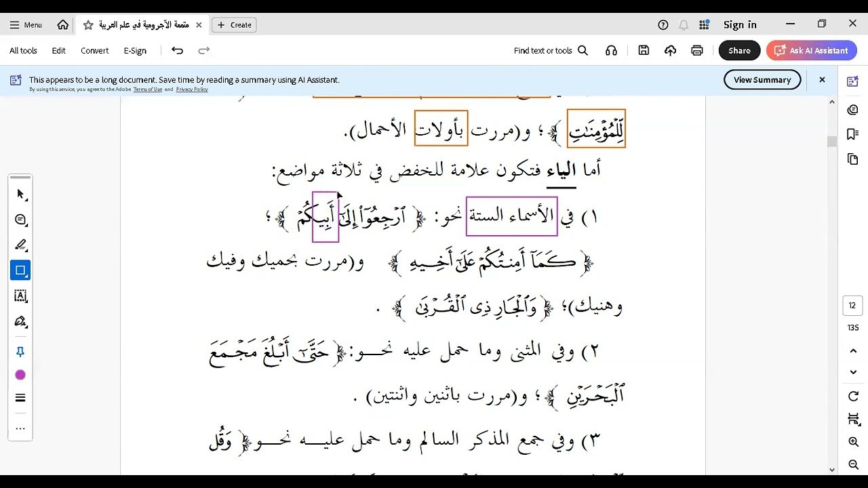Go to the Home icon

63,24
